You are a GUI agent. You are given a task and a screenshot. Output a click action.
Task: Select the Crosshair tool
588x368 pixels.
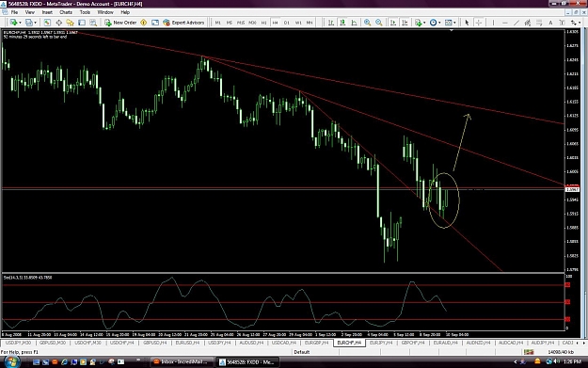coord(479,23)
